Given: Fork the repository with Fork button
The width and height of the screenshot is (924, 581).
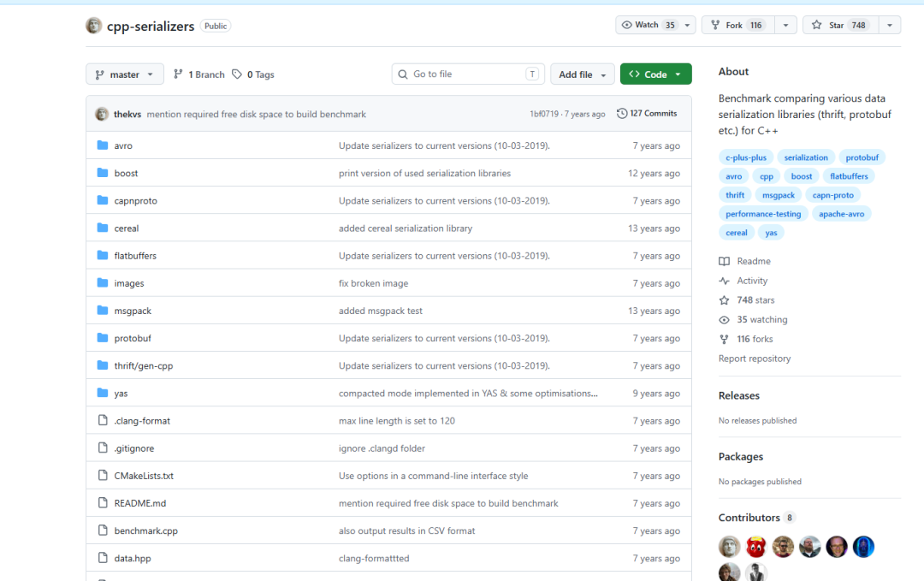Looking at the screenshot, I should pyautogui.click(x=737, y=25).
